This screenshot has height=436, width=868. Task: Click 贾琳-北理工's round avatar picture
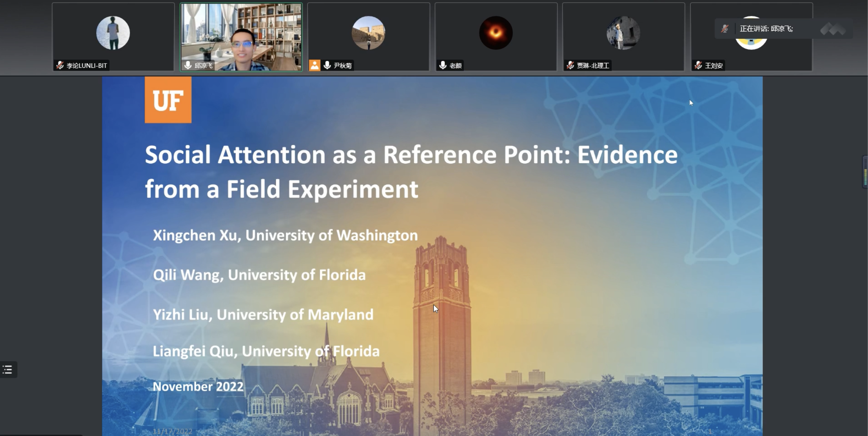pos(623,33)
